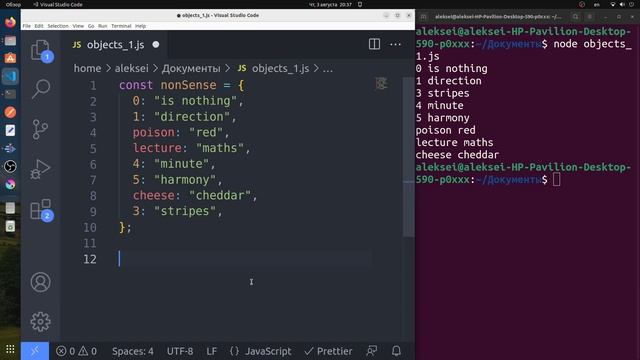
Task: Click the aleksei breadcrumb
Action: pyautogui.click(x=131, y=68)
